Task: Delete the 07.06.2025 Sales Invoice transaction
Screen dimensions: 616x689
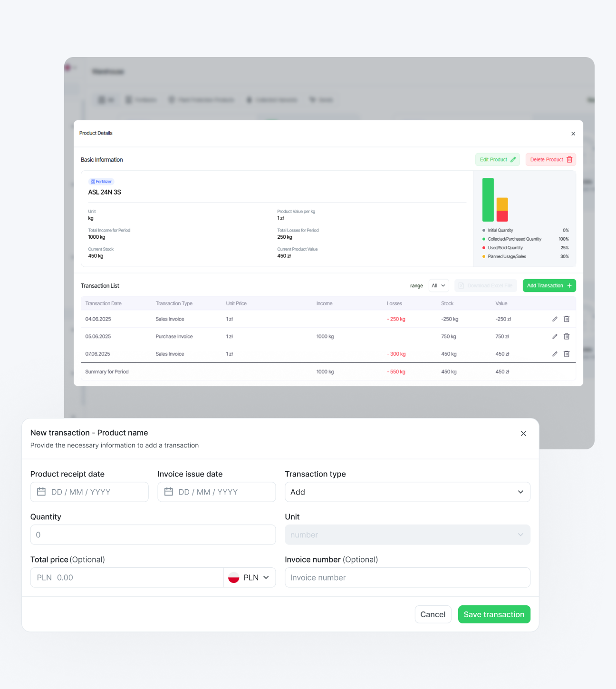Action: (x=567, y=354)
